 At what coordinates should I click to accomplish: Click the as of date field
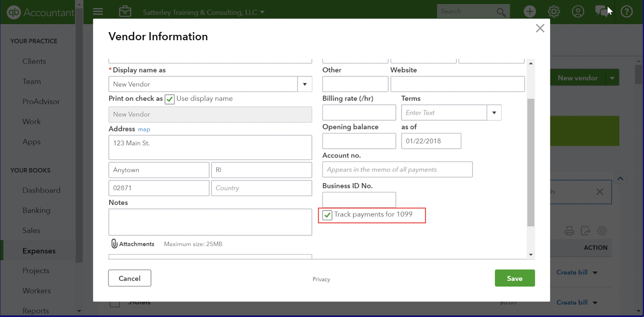pyautogui.click(x=431, y=141)
